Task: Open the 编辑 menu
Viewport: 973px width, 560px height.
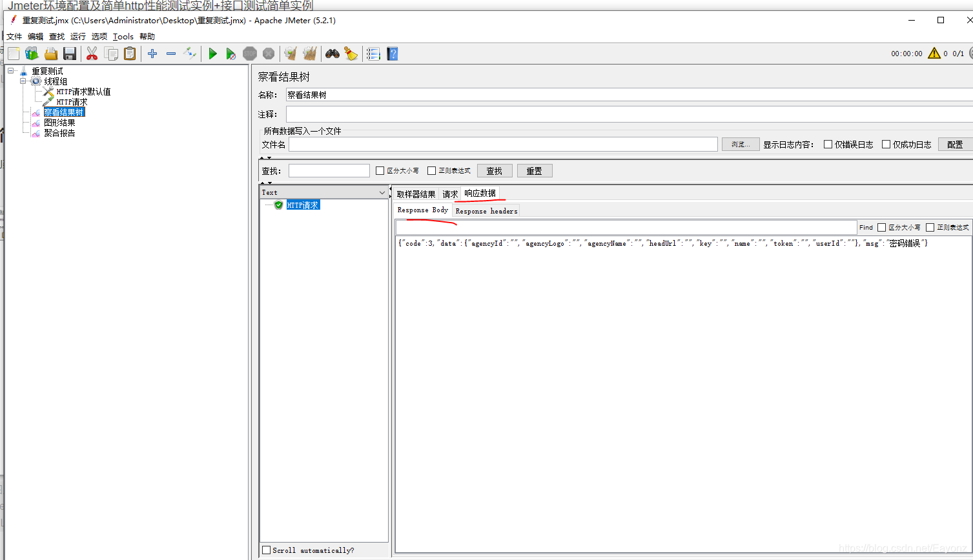Action: [x=36, y=37]
